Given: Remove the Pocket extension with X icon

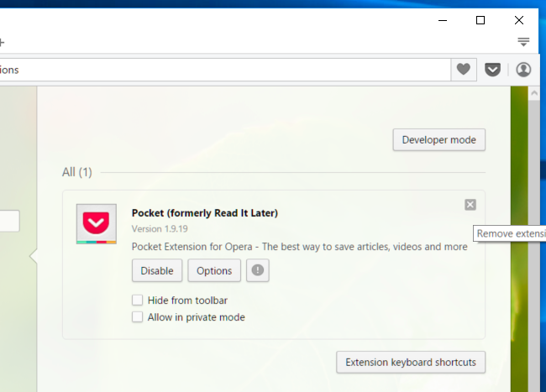Looking at the screenshot, I should 470,205.
